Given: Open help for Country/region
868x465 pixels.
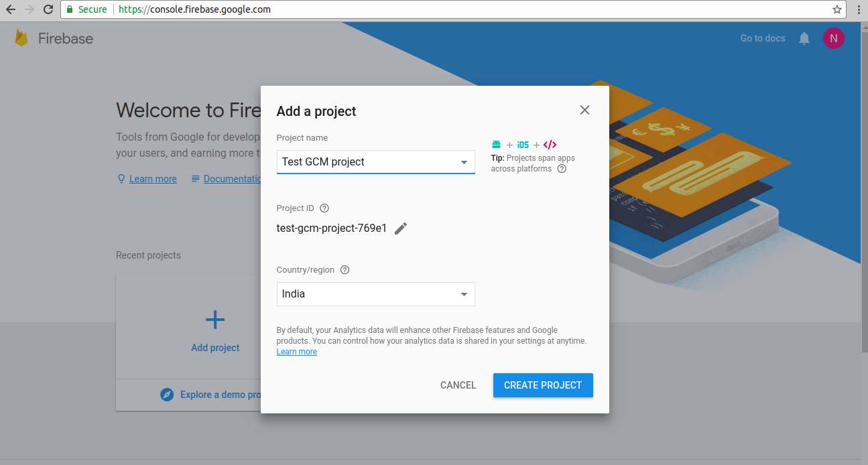Looking at the screenshot, I should click(x=345, y=270).
